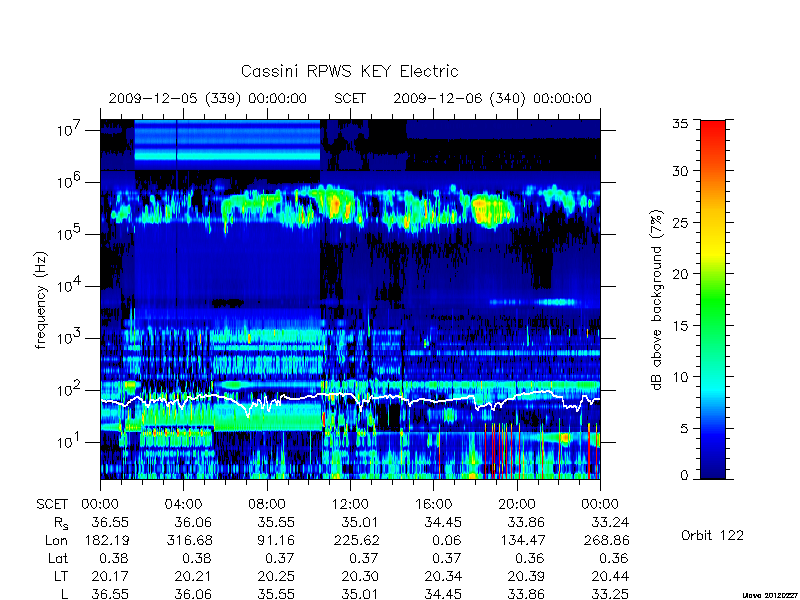800x600 pixels.
Task: Click the Rs row value 33.24
Action: [x=610, y=522]
